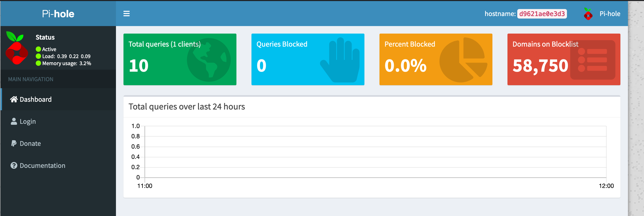Open the Documentation link in sidebar
This screenshot has height=216, width=644.
tap(42, 166)
